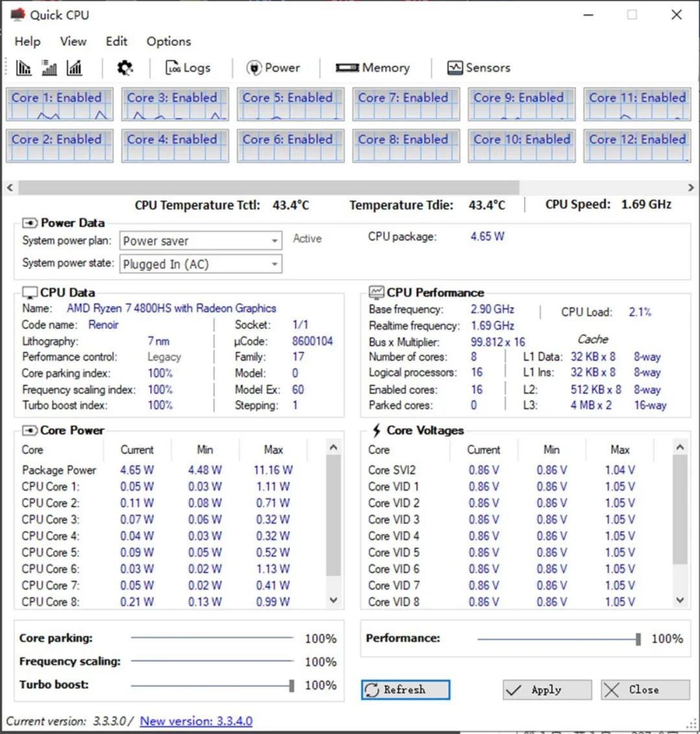Click the CPU package 4.65 W value
The image size is (700, 734).
(x=487, y=236)
